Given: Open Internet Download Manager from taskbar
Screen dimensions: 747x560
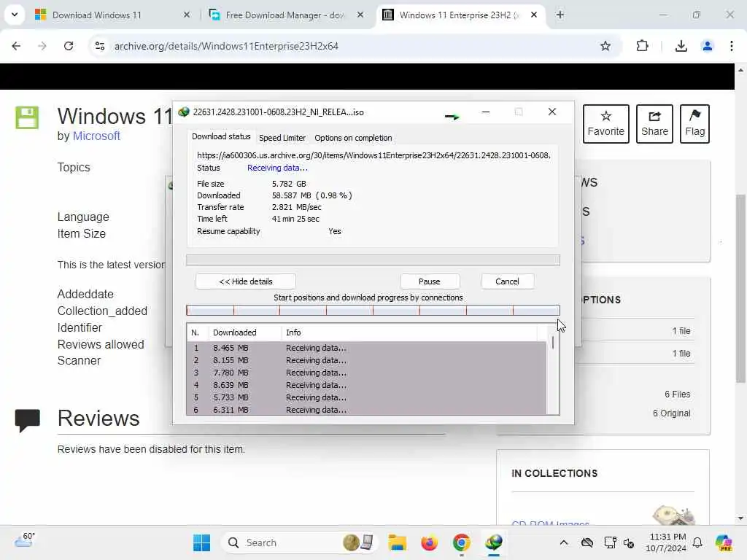Looking at the screenshot, I should point(494,542).
